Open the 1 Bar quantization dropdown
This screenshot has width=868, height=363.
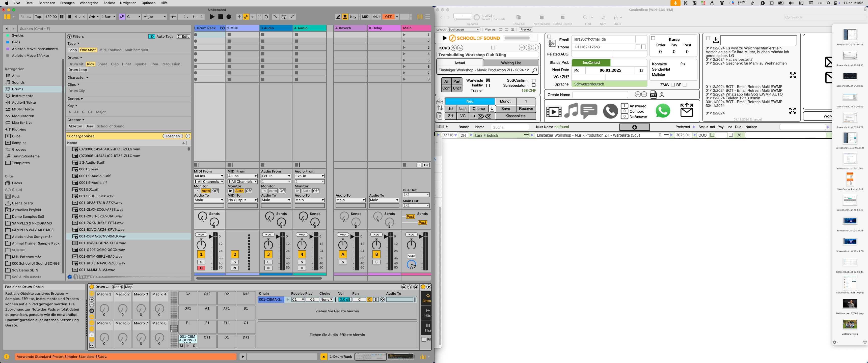(x=108, y=16)
